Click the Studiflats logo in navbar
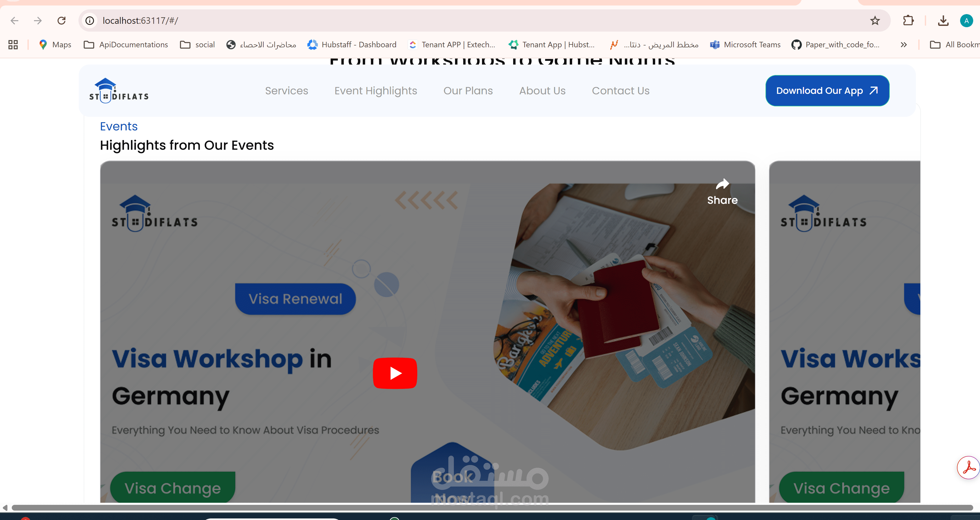The image size is (980, 520). (x=119, y=90)
